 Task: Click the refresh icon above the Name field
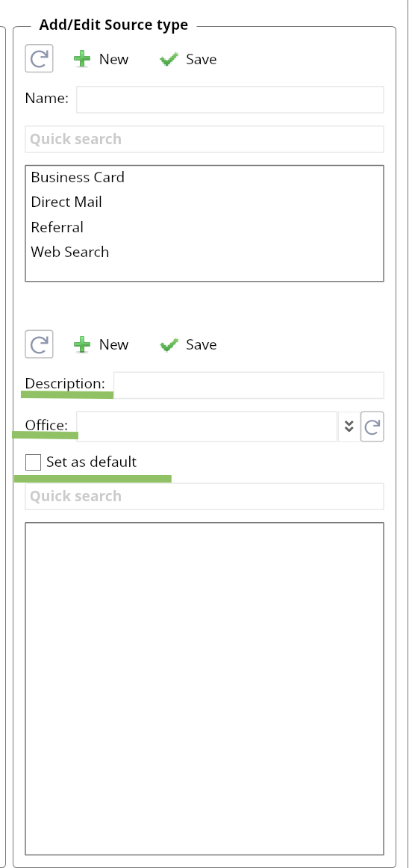tap(40, 59)
